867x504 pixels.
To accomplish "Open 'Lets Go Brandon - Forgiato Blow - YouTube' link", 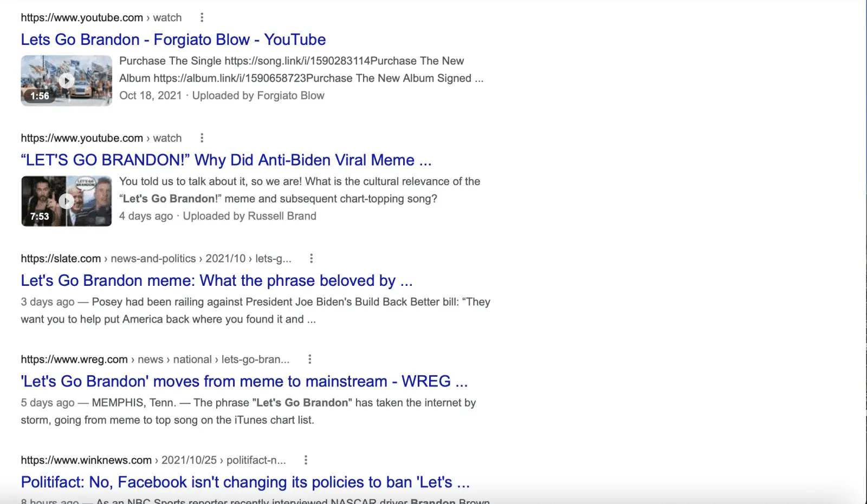I will [x=173, y=40].
